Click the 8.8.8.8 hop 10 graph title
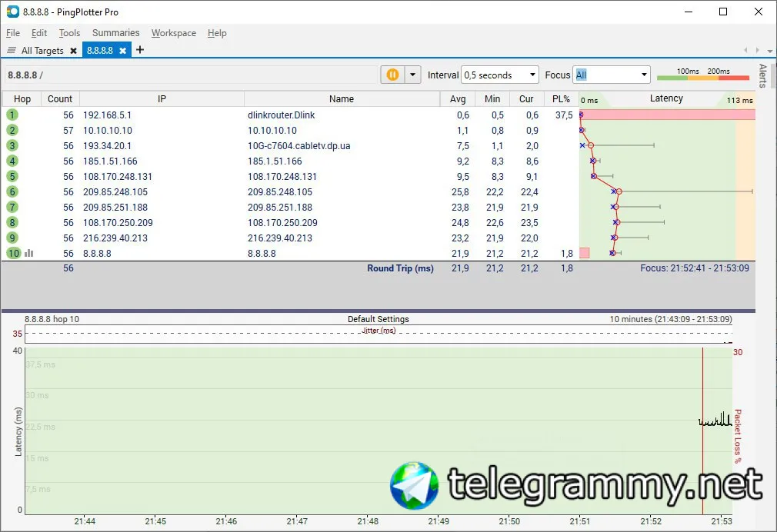The width and height of the screenshot is (777, 532). click(x=52, y=319)
